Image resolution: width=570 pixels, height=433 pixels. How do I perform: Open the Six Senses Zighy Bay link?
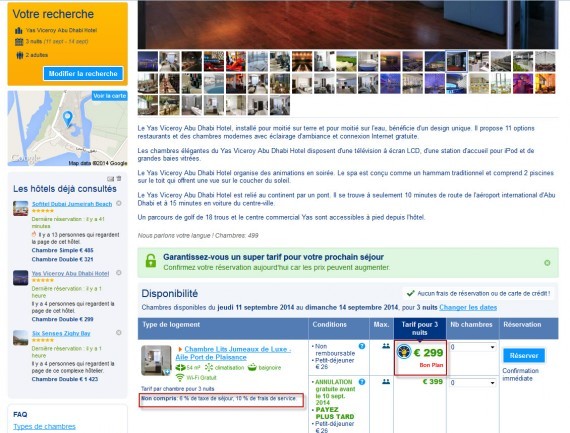(61, 333)
